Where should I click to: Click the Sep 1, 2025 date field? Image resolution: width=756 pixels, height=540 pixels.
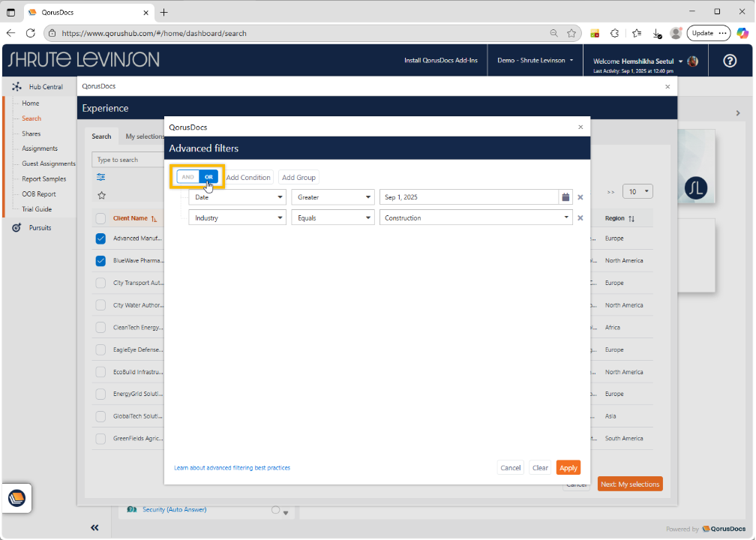(x=469, y=197)
